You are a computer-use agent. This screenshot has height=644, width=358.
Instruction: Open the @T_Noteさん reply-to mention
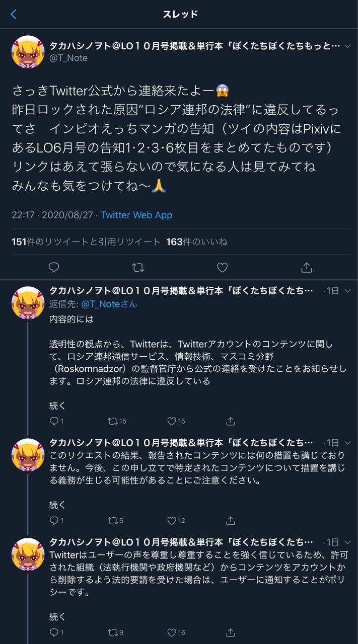click(x=109, y=304)
